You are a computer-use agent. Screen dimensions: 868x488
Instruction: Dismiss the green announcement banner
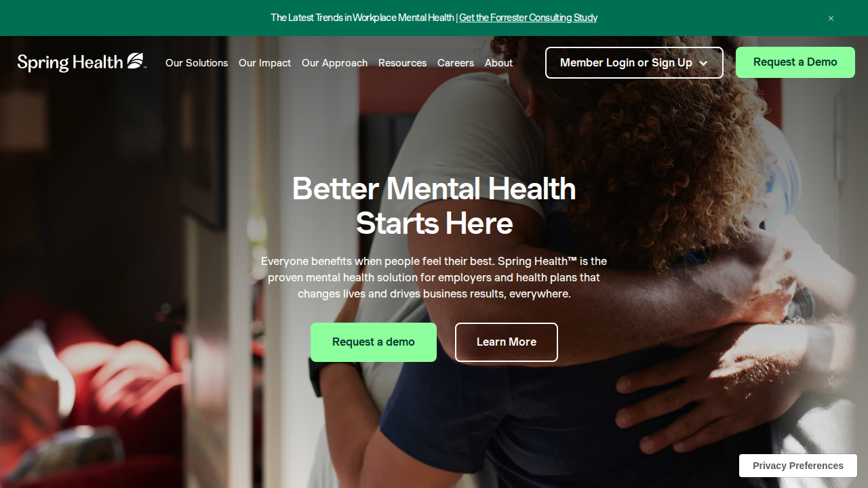click(x=831, y=18)
